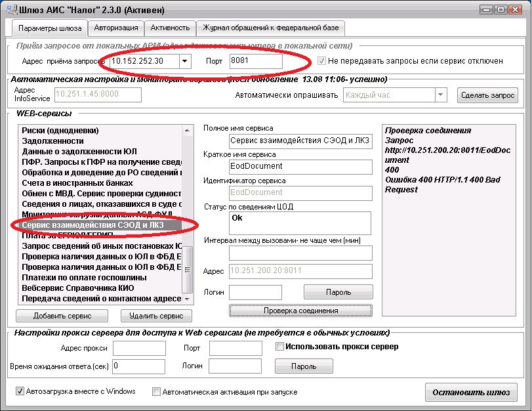The width and height of the screenshot is (532, 411).
Task: Select Задолженности in the services list
Action: 52,141
